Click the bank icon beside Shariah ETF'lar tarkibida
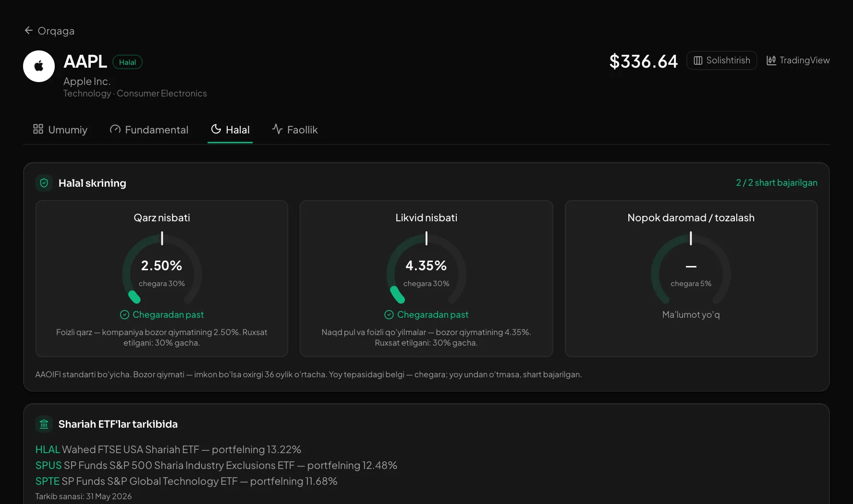This screenshot has width=853, height=504. pyautogui.click(x=44, y=424)
